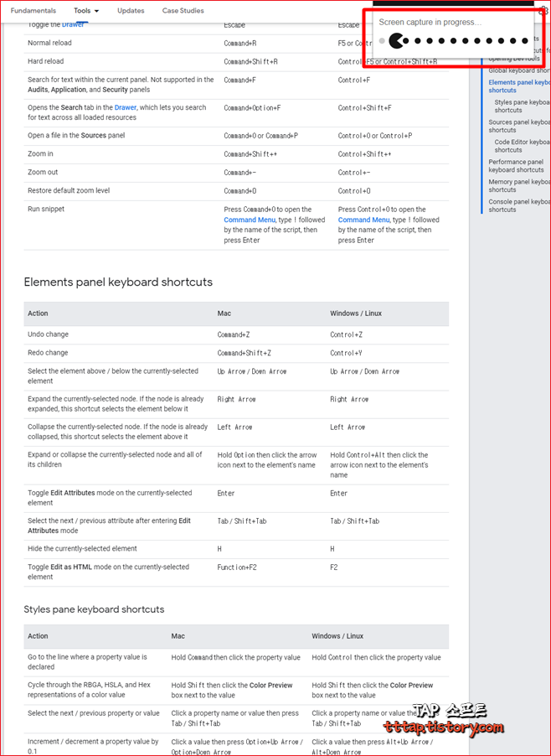
Task: Click the Elements panel keyboard shortcuts page heading
Action: pos(118,282)
